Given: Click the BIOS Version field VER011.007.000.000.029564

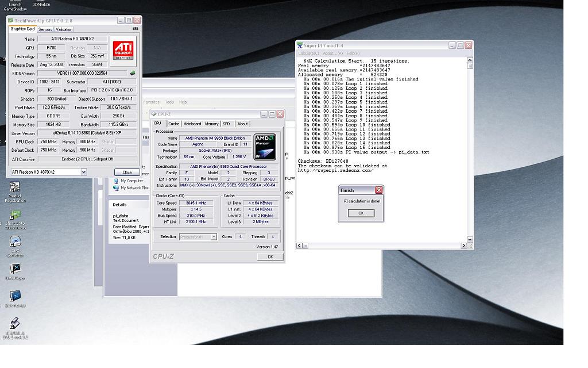Looking at the screenshot, I should pos(82,73).
